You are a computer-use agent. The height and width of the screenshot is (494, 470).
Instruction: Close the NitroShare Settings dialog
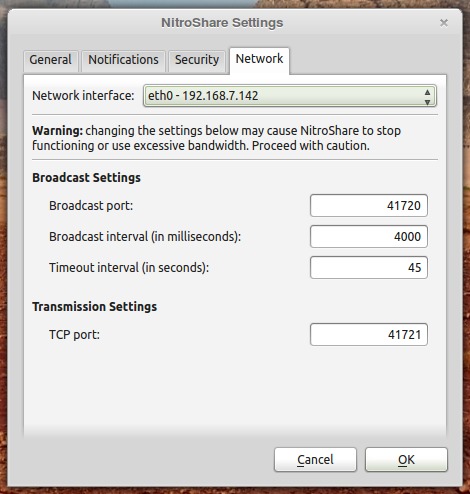[x=444, y=23]
